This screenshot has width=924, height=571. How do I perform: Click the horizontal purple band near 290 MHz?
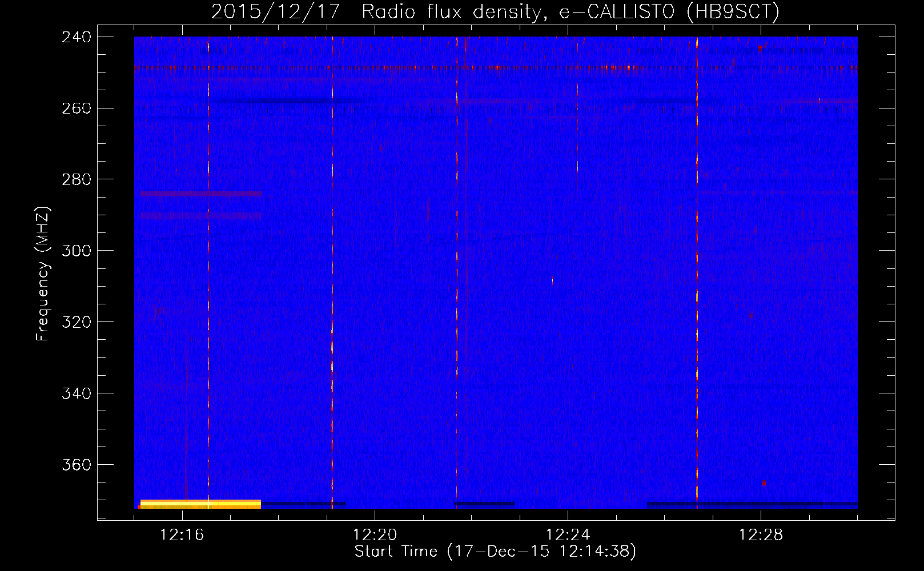pyautogui.click(x=200, y=216)
